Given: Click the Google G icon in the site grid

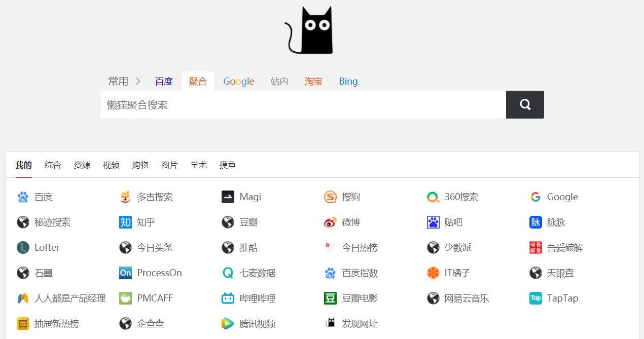Looking at the screenshot, I should (x=535, y=197).
